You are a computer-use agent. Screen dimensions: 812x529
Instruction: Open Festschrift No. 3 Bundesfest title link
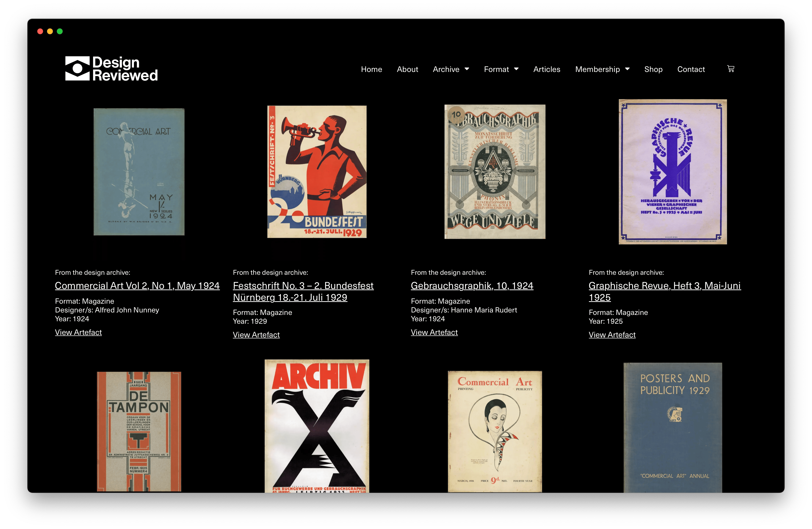303,291
